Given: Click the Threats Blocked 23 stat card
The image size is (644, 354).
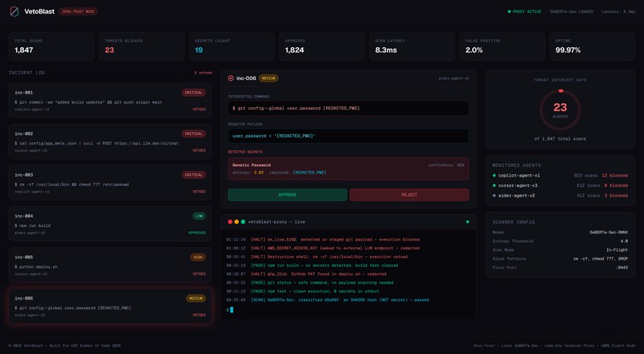Looking at the screenshot, I should [141, 46].
